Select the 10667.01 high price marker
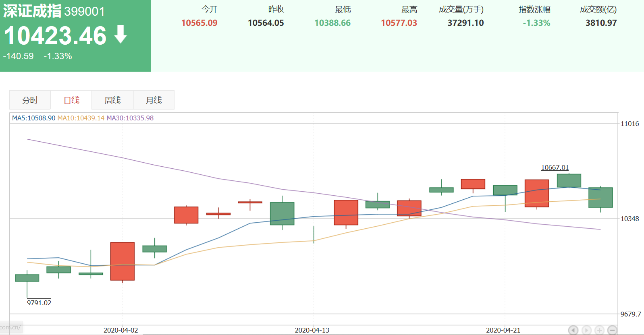The image size is (644, 335). (x=555, y=167)
